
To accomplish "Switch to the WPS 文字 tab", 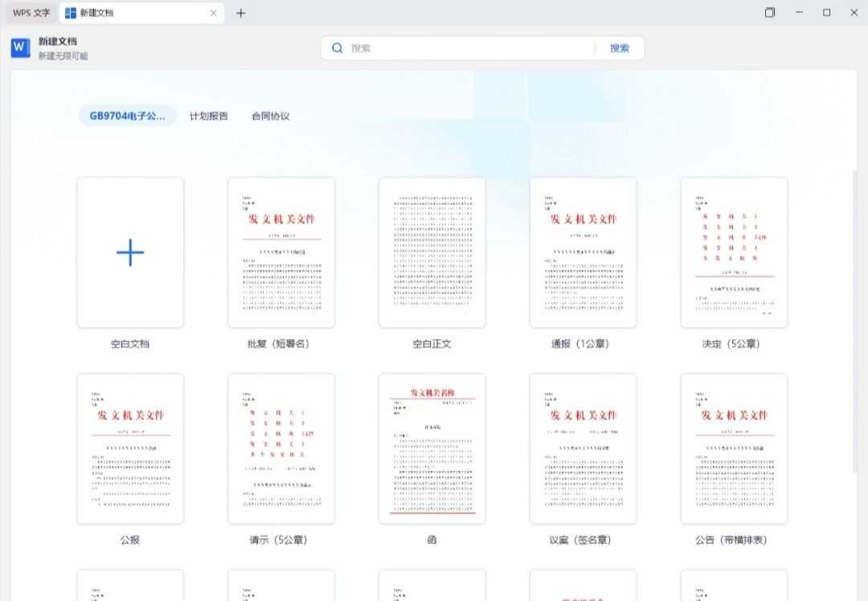I will point(31,13).
